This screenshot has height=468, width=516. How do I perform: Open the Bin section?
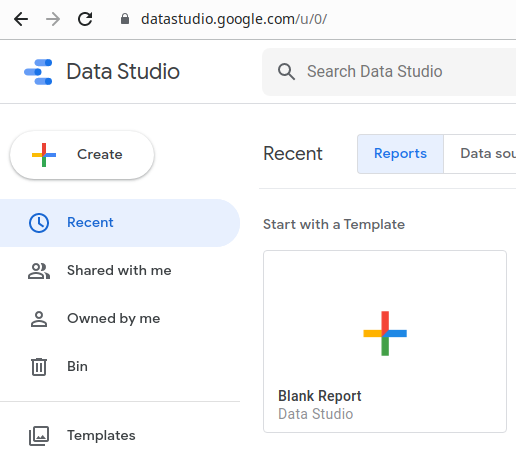(x=119, y=367)
